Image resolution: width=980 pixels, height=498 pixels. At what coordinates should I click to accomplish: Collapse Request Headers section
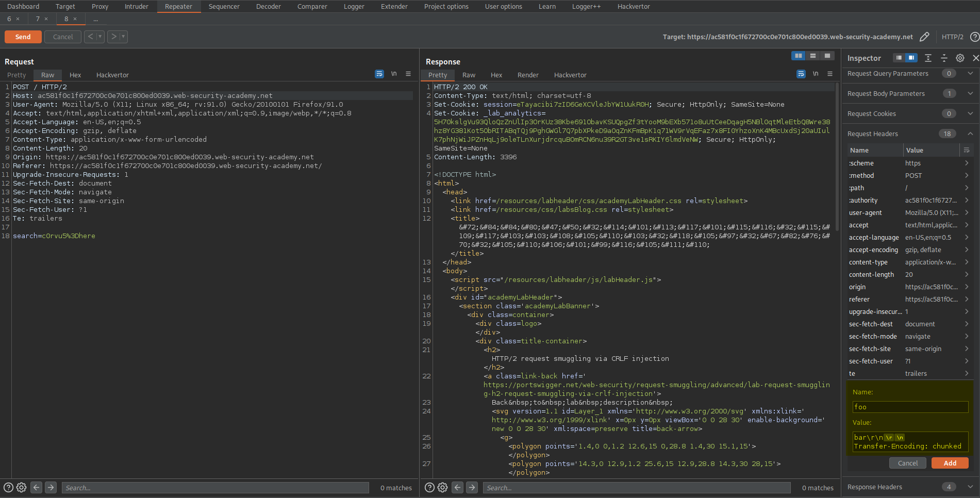click(x=970, y=134)
